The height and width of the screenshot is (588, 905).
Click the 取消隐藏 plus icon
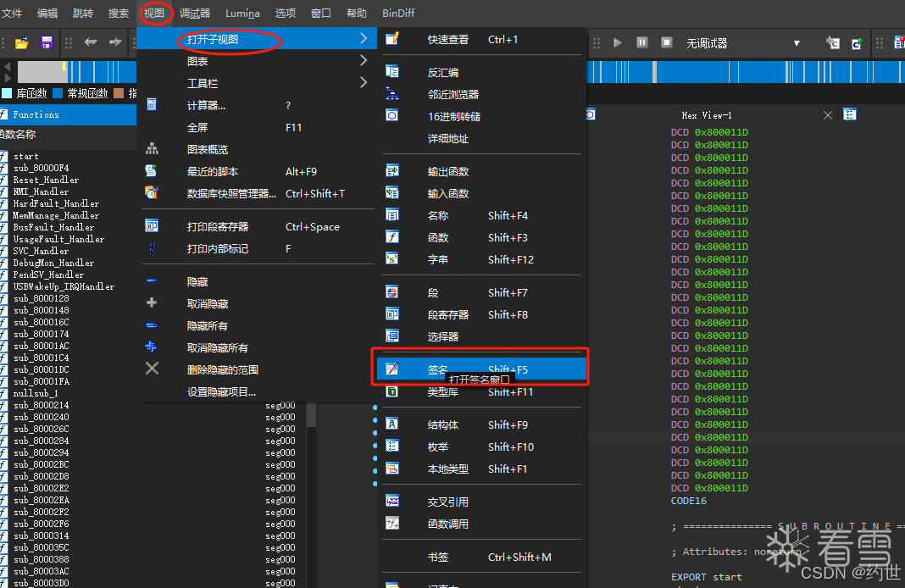pos(152,303)
